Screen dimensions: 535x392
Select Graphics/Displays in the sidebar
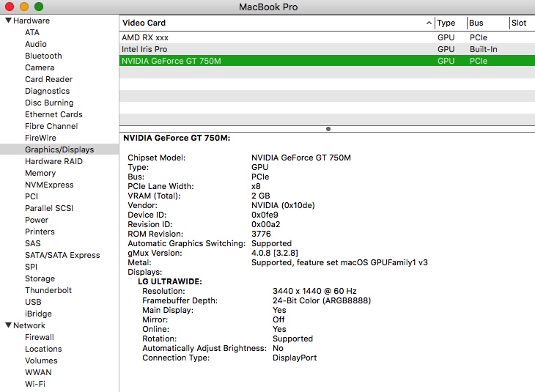[59, 149]
